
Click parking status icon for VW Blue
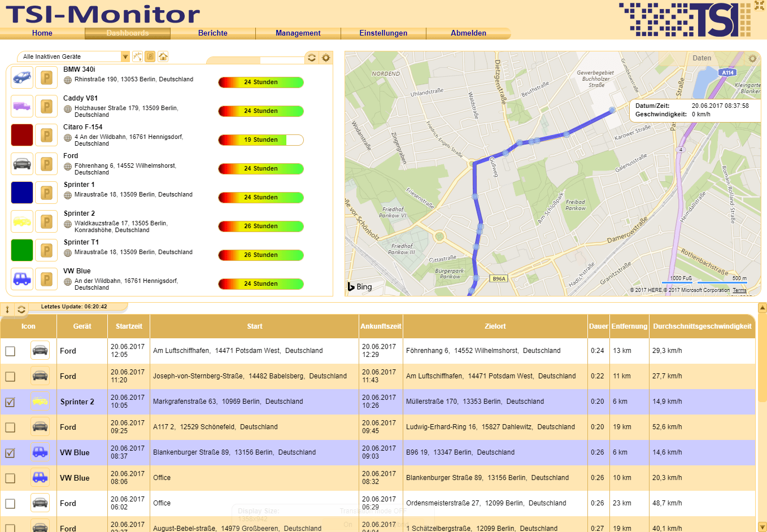(46, 279)
